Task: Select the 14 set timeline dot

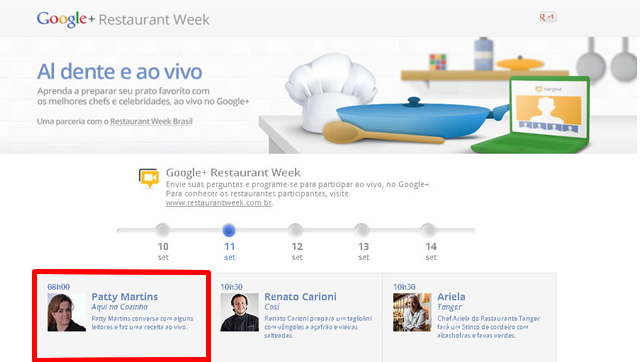Action: 428,230
